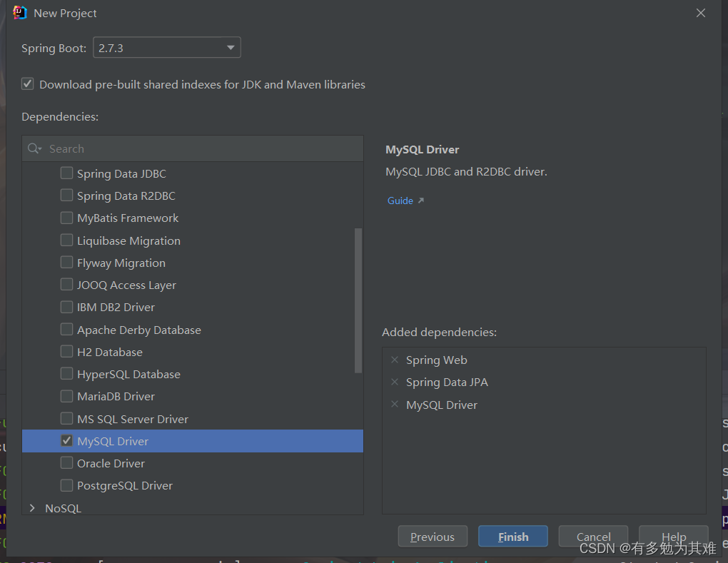This screenshot has height=563, width=728.
Task: Click the MySQL Driver description heading
Action: tap(422, 149)
